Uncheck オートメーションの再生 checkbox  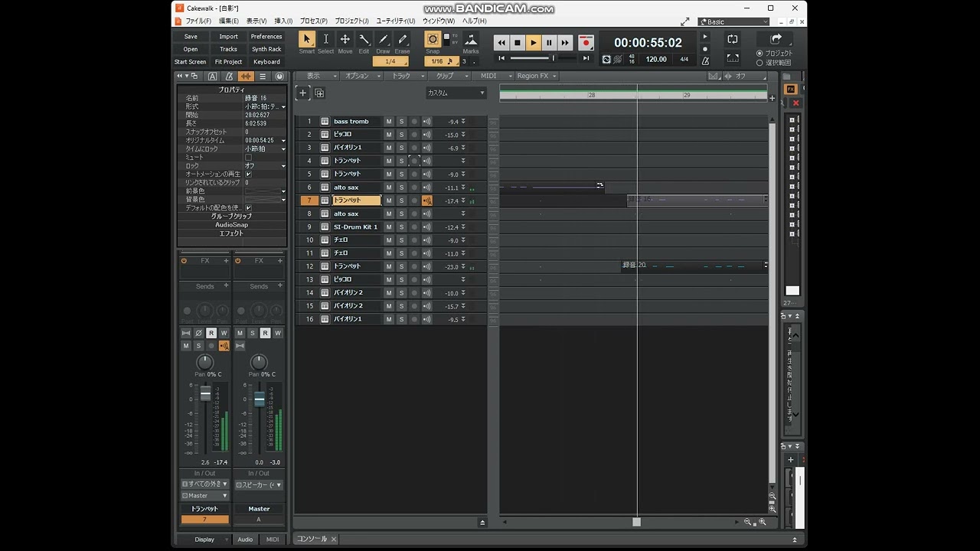click(x=247, y=174)
